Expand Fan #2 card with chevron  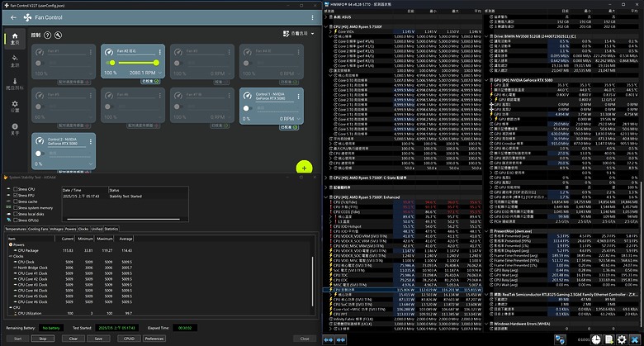click(x=160, y=73)
